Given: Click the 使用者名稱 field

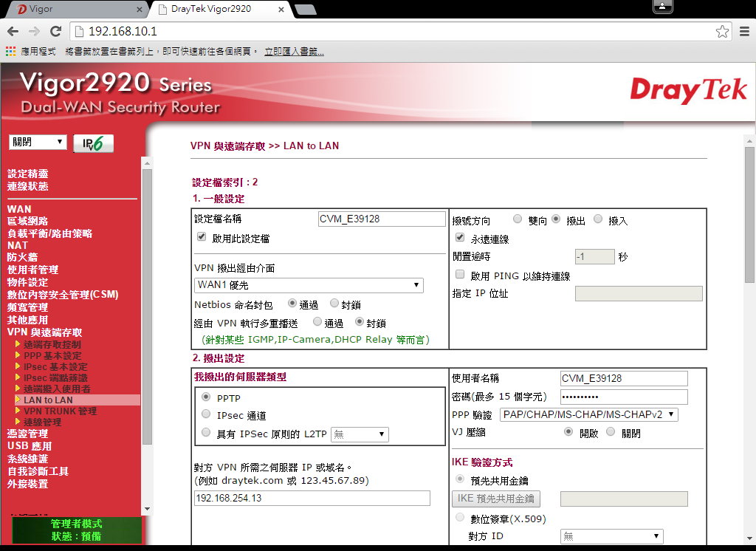Looking at the screenshot, I should (x=624, y=378).
